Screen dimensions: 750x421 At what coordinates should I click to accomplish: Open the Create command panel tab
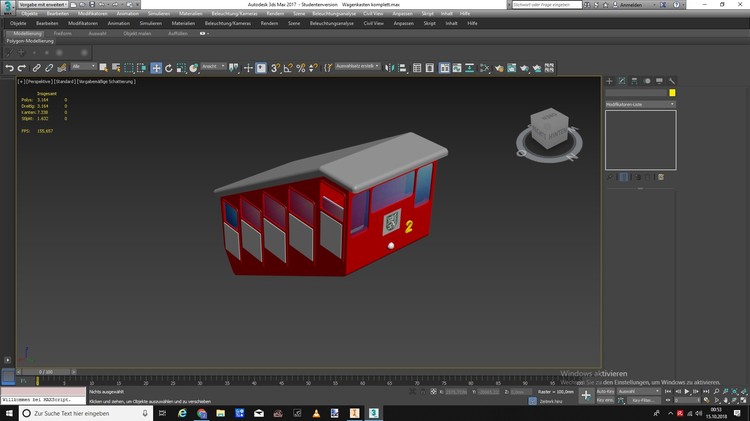point(609,81)
